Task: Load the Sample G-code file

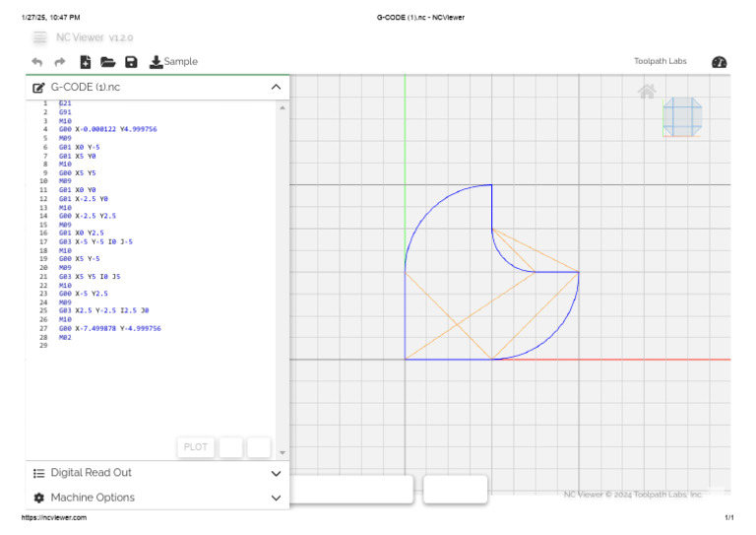Action: (173, 62)
